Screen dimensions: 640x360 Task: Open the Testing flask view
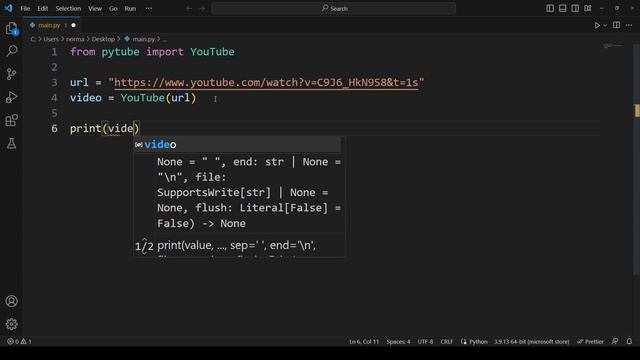(11, 143)
